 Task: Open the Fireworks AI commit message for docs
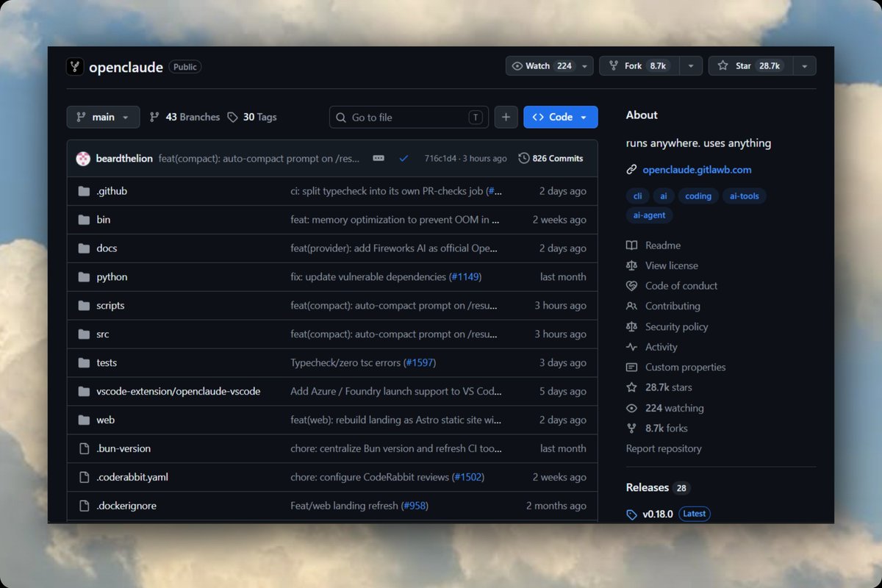[395, 248]
